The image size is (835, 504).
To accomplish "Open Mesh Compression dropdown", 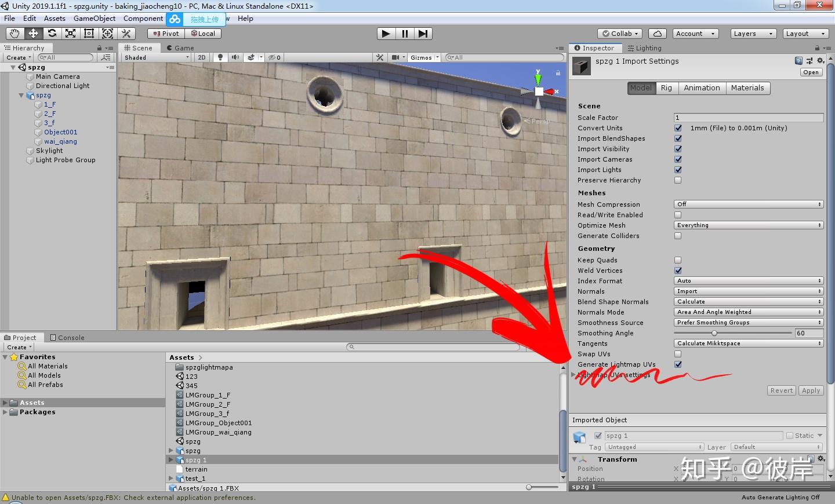I will point(749,204).
